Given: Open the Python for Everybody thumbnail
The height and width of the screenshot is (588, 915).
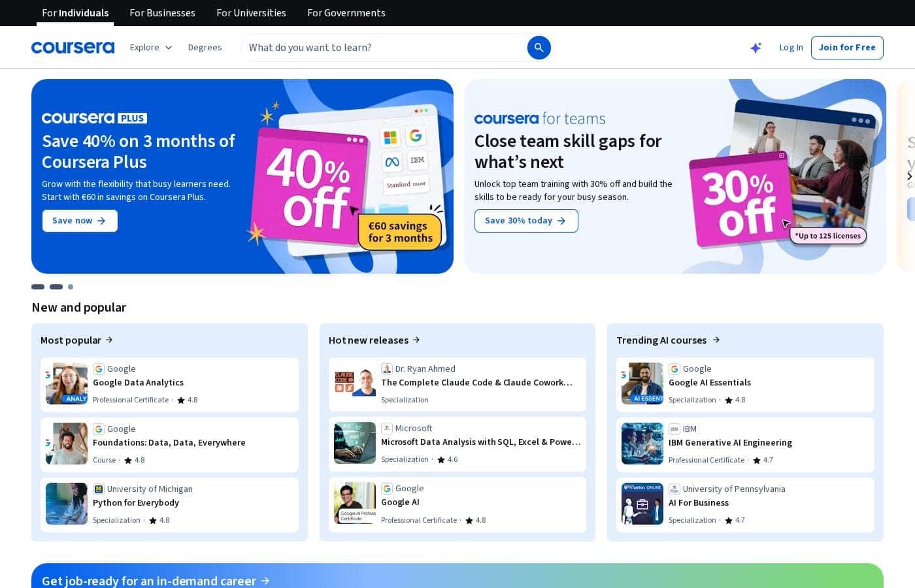Looking at the screenshot, I should [67, 504].
